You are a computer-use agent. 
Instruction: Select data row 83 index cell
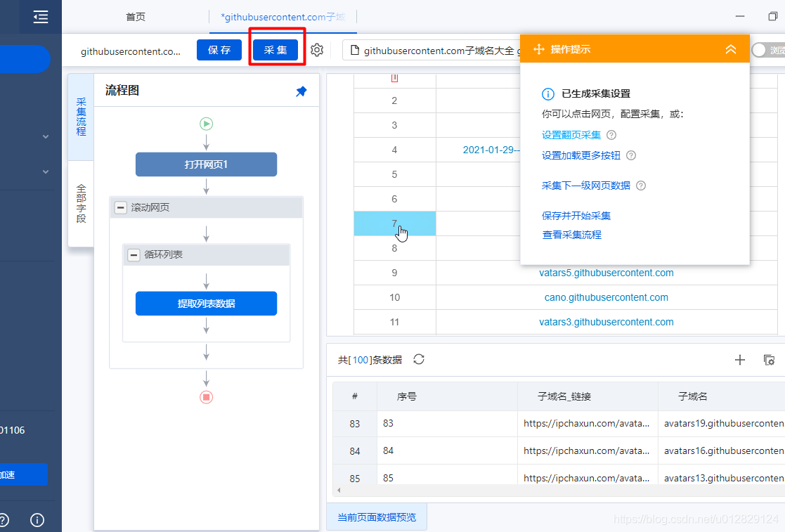point(354,423)
